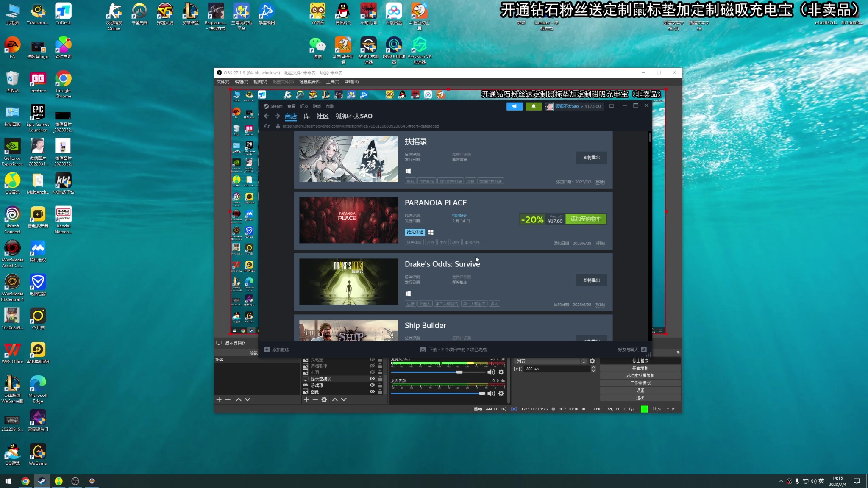Image resolution: width=868 pixels, height=488 pixels.
Task: Mute the 桌面音频 audio channel
Action: click(x=491, y=394)
